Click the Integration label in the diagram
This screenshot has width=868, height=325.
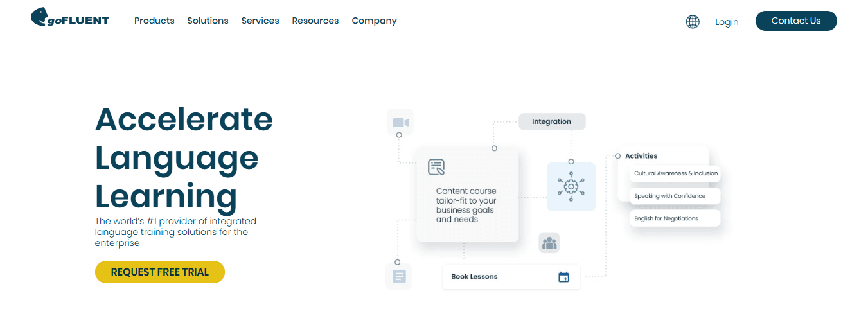[x=552, y=121]
